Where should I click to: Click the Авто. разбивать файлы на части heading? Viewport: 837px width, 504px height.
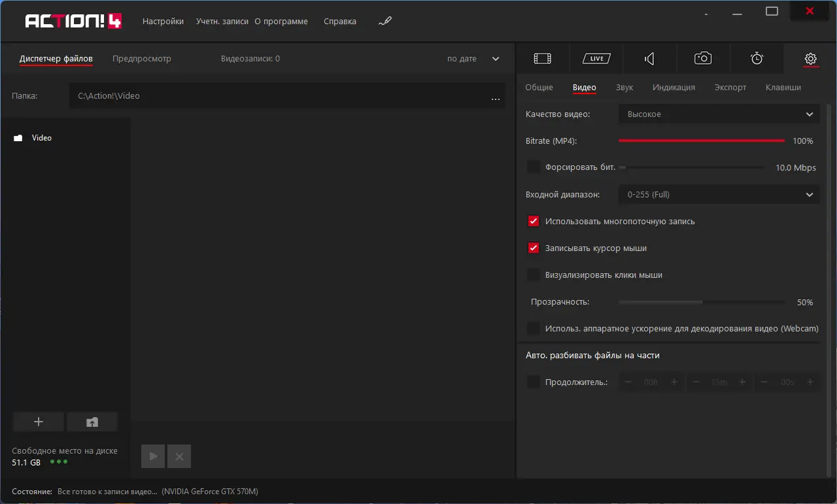[x=592, y=356]
